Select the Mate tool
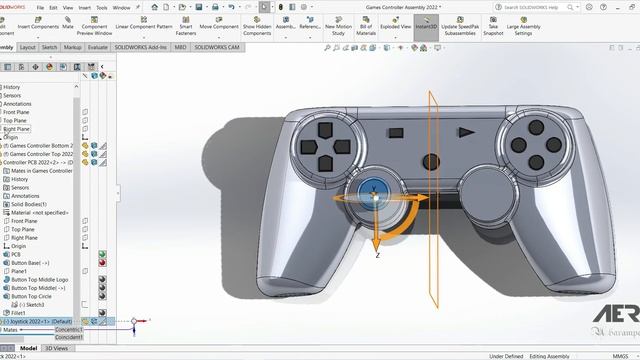The height and width of the screenshot is (360, 640). [68, 23]
